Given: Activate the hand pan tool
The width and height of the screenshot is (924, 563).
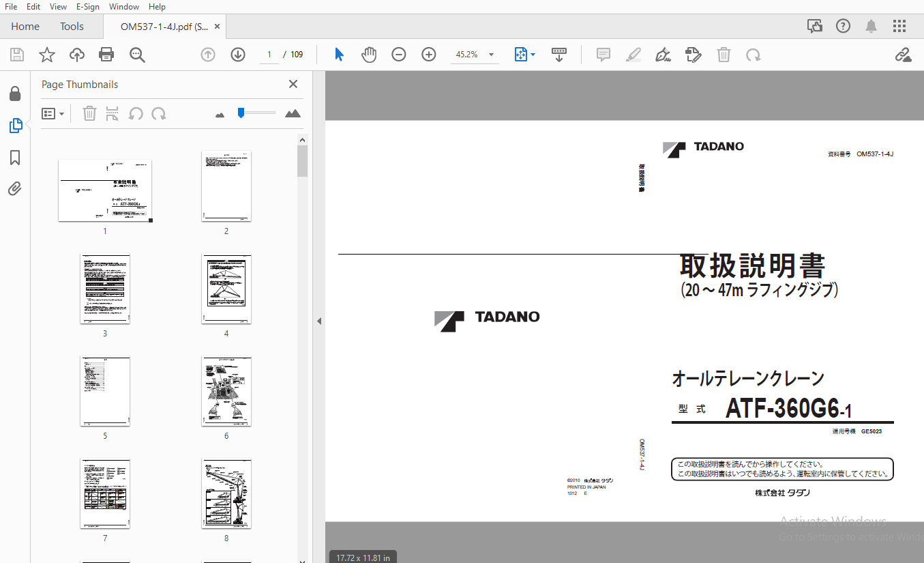Looking at the screenshot, I should click(369, 55).
